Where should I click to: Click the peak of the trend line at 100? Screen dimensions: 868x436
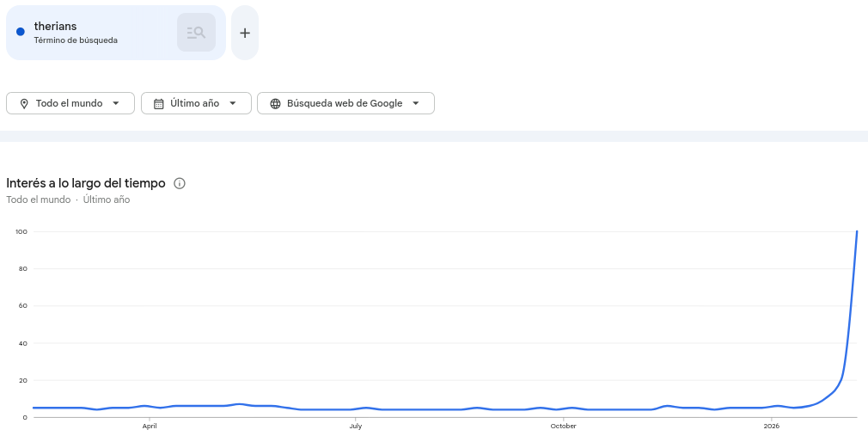pos(857,231)
